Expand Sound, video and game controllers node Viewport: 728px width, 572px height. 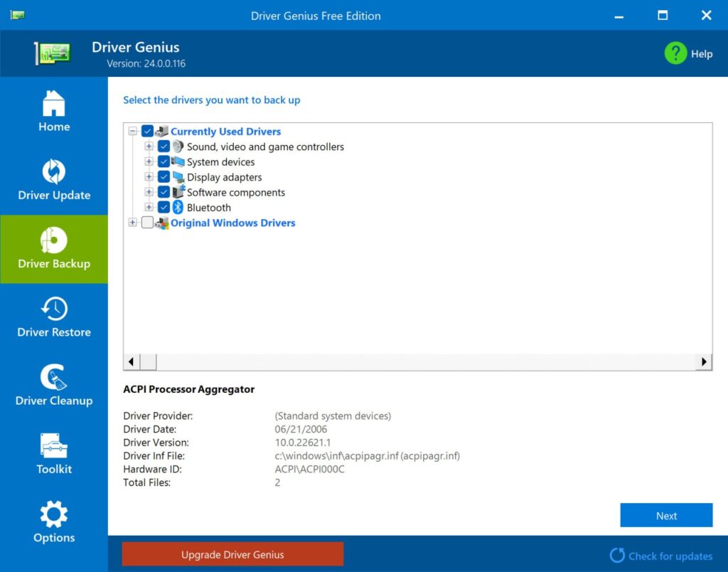click(149, 147)
